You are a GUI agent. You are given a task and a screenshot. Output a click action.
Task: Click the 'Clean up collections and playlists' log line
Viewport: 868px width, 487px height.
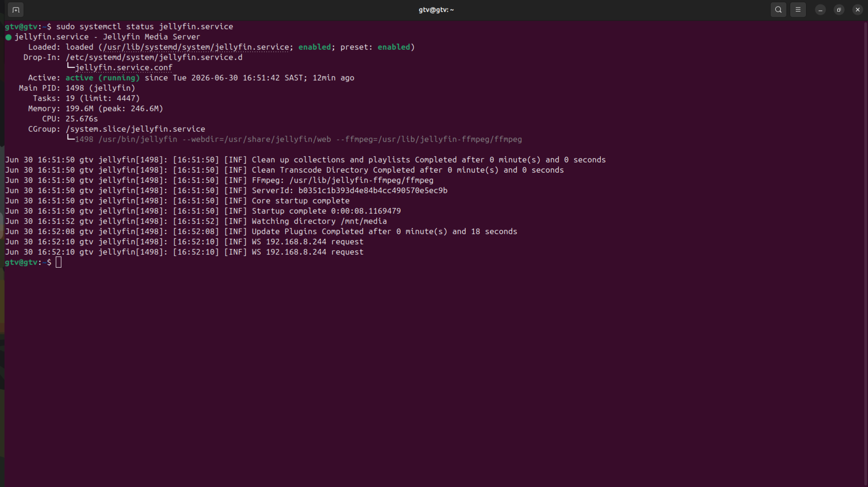point(305,160)
